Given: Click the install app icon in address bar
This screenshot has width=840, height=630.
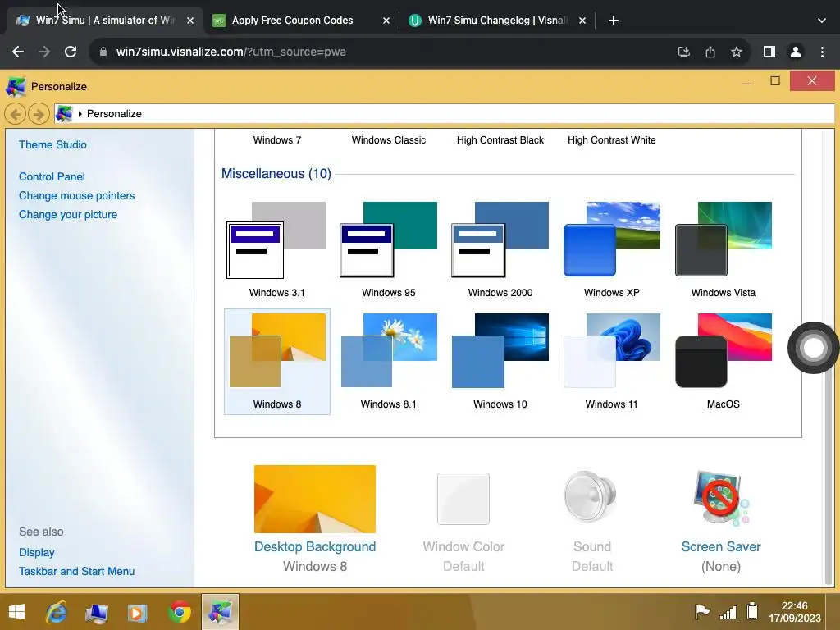Looking at the screenshot, I should (683, 52).
